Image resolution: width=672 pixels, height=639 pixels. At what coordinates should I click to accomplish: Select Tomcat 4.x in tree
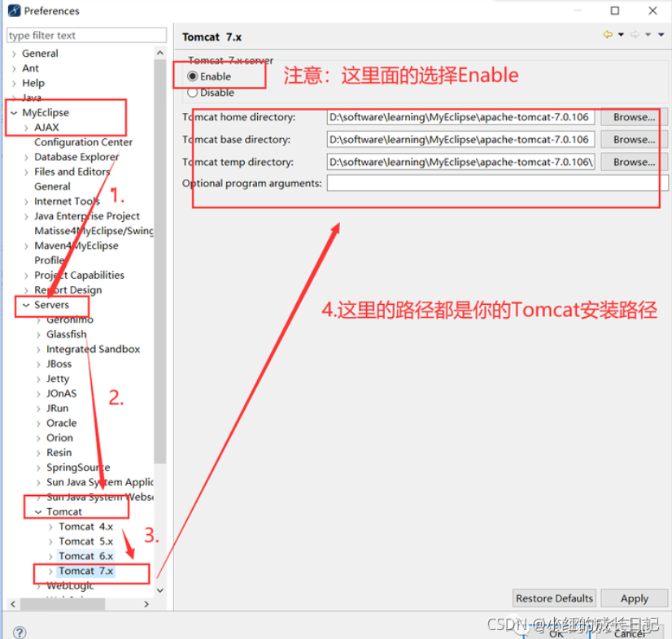(85, 527)
